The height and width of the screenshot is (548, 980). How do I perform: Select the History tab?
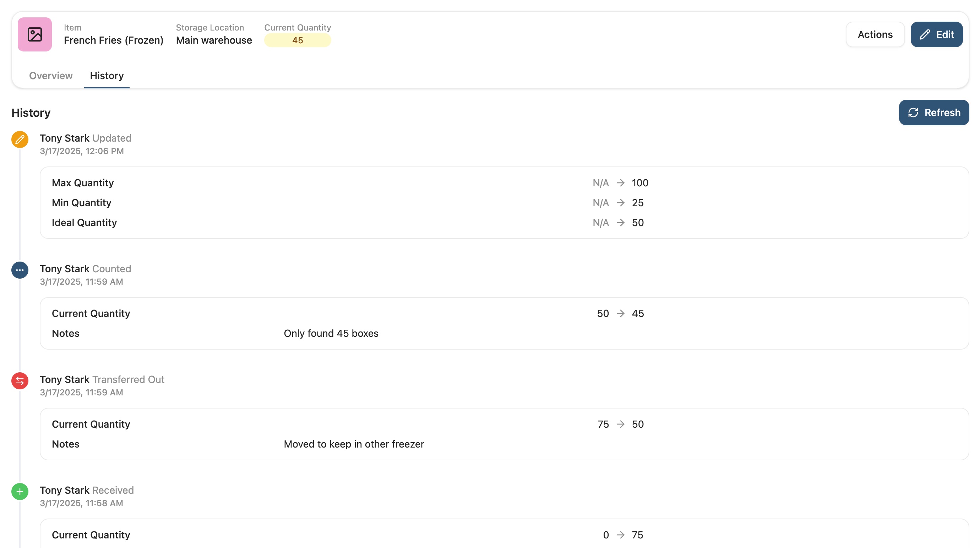pos(107,76)
